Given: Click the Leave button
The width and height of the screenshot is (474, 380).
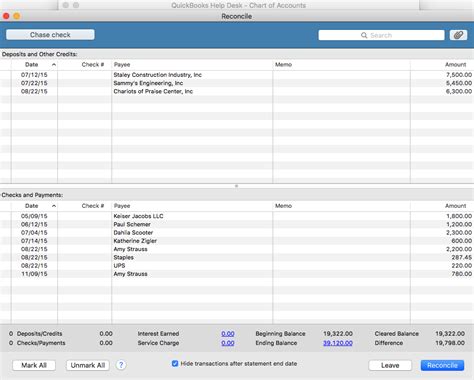Looking at the screenshot, I should 390,365.
